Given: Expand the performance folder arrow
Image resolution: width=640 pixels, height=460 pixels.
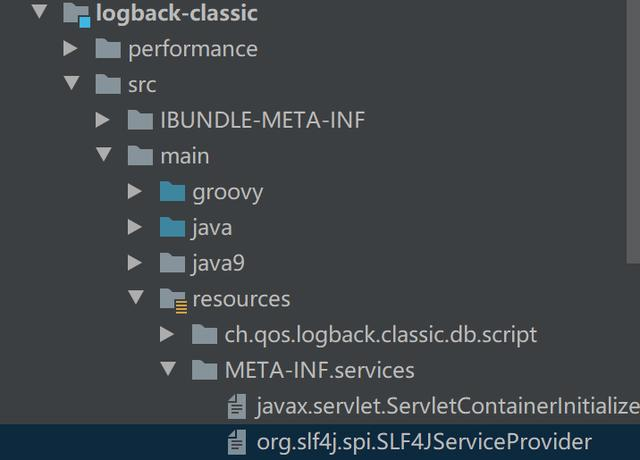Looking at the screenshot, I should coord(71,49).
